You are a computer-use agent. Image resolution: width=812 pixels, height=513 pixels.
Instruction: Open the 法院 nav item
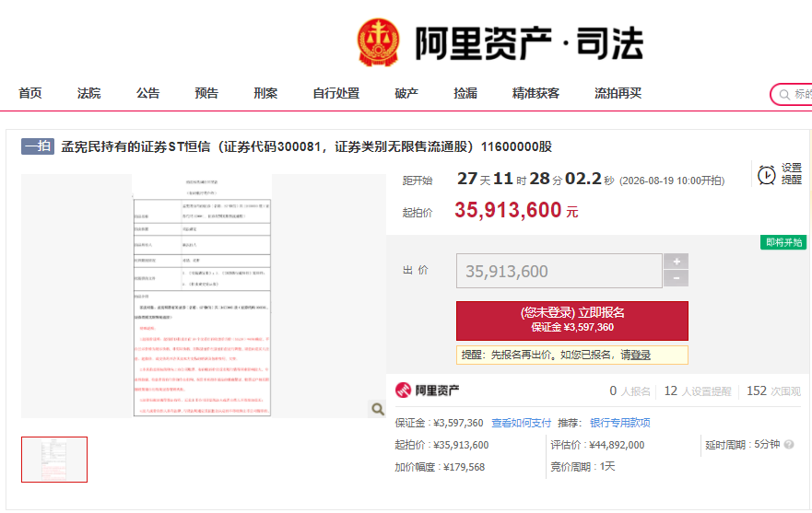click(89, 93)
